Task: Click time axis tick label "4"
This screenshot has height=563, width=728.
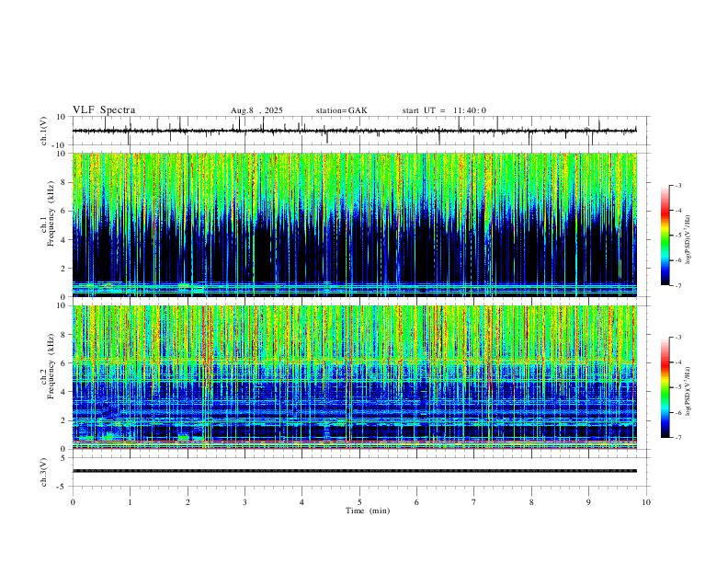Action: [x=301, y=502]
